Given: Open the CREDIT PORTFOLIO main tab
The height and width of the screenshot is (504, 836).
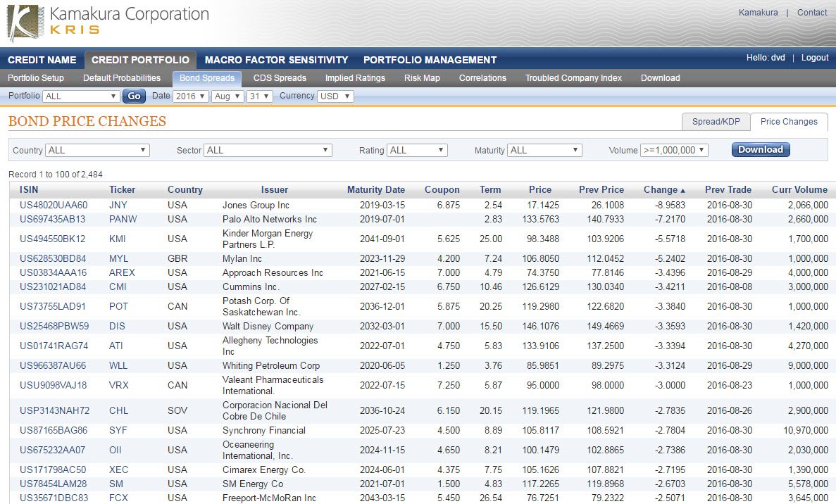Looking at the screenshot, I should coord(140,61).
